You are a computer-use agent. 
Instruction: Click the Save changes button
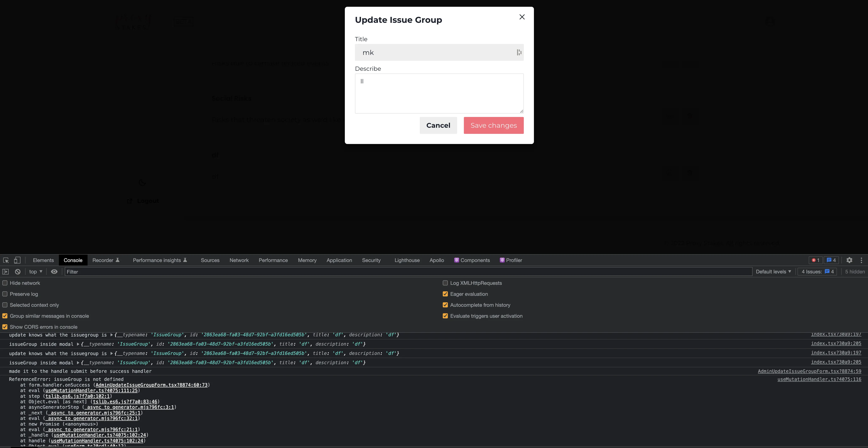click(493, 125)
